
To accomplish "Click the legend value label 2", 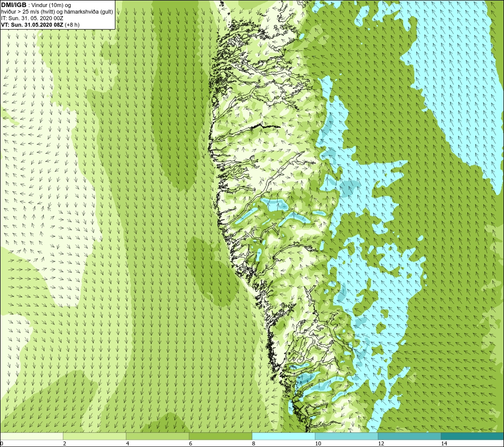I will coord(65,443).
